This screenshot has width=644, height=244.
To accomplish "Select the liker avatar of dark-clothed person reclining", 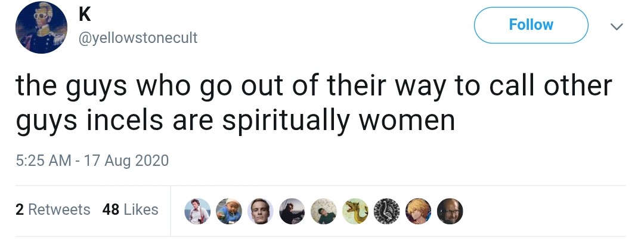I will pyautogui.click(x=292, y=211).
